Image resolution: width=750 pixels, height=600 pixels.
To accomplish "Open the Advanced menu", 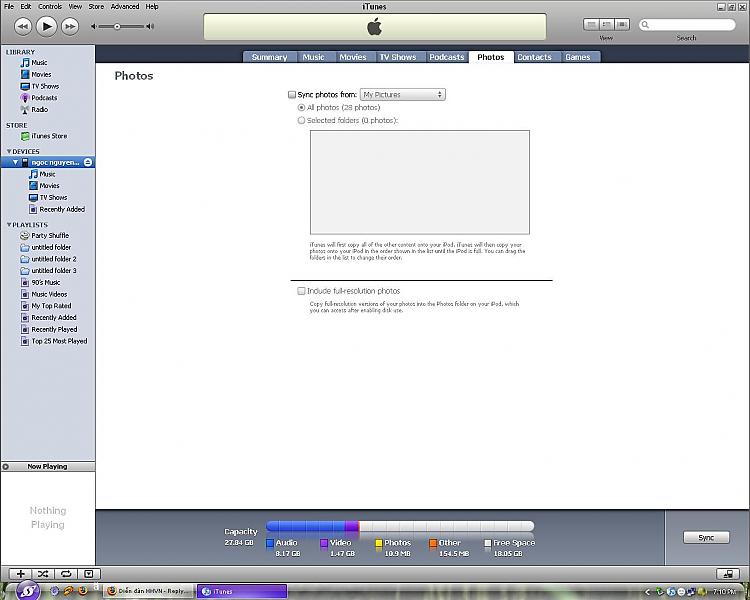I will coord(125,6).
